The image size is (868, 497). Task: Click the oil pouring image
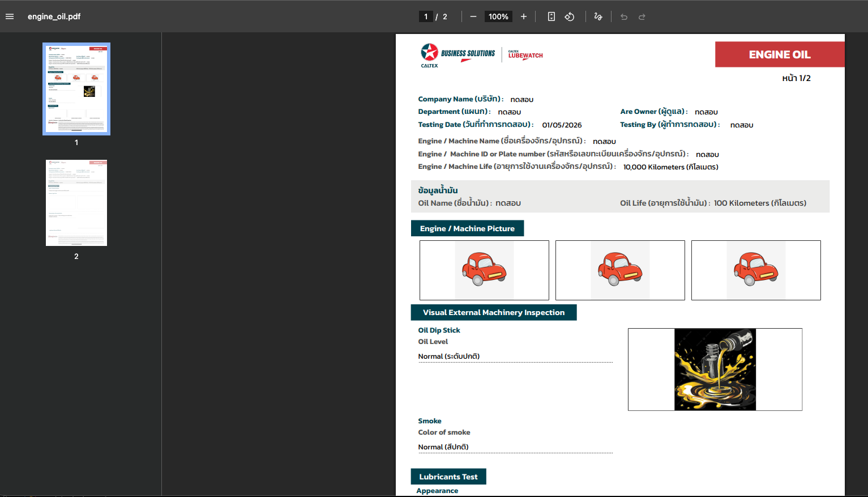[x=715, y=369]
